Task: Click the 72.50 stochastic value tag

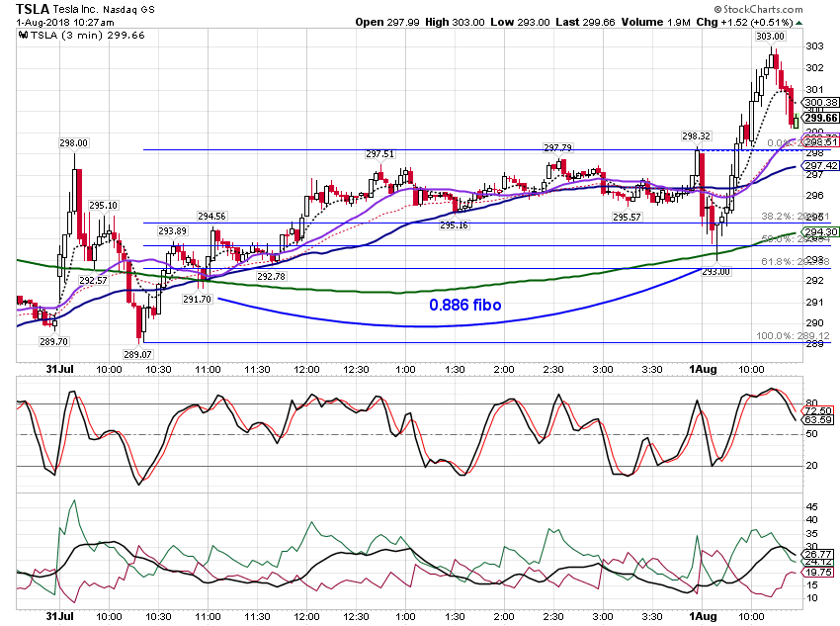Action: [817, 411]
